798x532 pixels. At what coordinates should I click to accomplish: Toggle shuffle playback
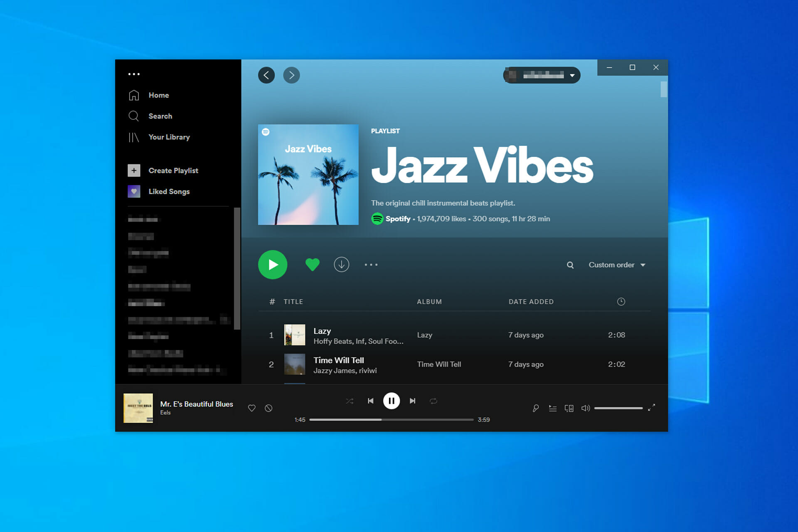click(350, 401)
